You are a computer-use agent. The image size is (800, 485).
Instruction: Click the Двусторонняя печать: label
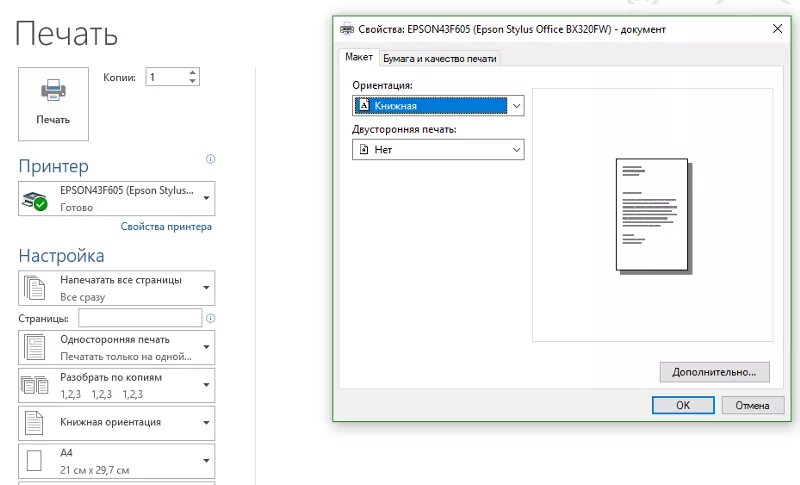[404, 129]
